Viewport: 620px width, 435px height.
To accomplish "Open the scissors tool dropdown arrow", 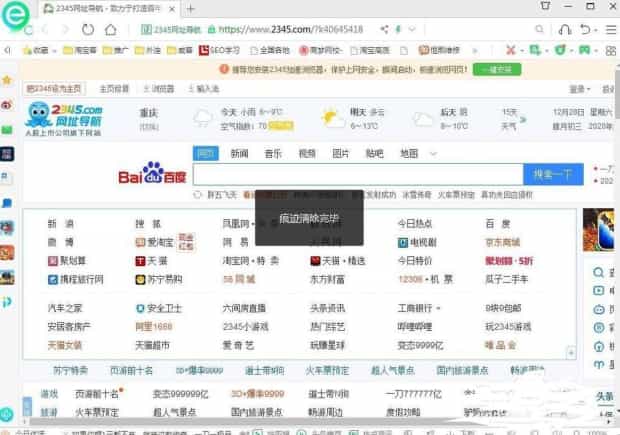I will tap(522, 51).
